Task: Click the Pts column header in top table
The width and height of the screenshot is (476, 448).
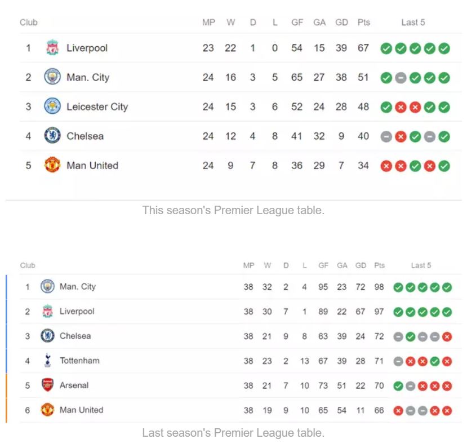Action: point(363,23)
